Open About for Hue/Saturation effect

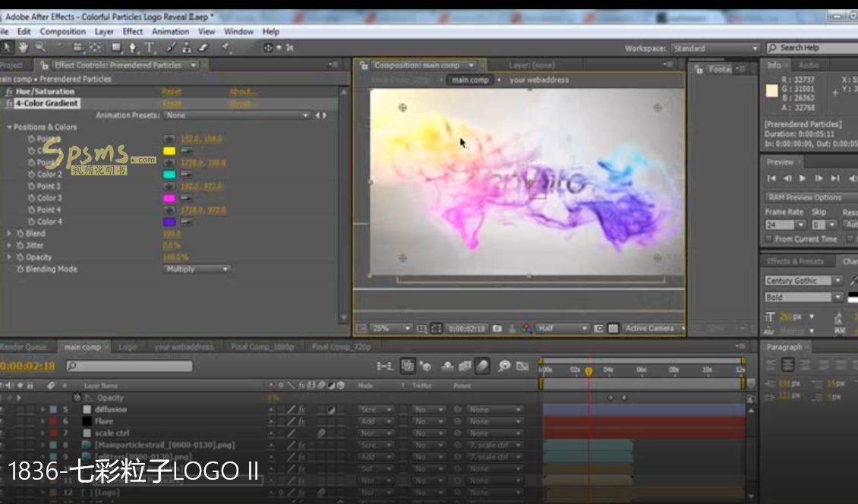(x=242, y=91)
